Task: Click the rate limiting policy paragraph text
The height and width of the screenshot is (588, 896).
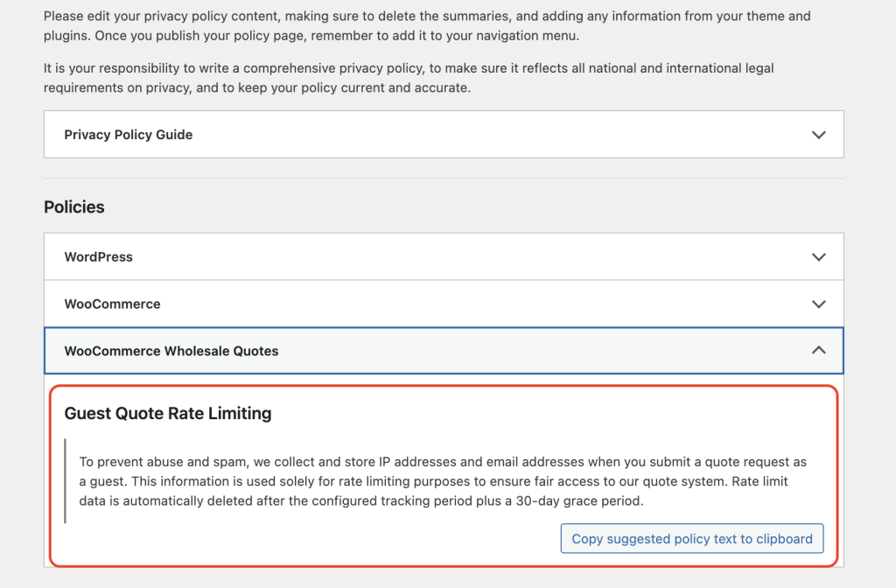Action: 437,481
